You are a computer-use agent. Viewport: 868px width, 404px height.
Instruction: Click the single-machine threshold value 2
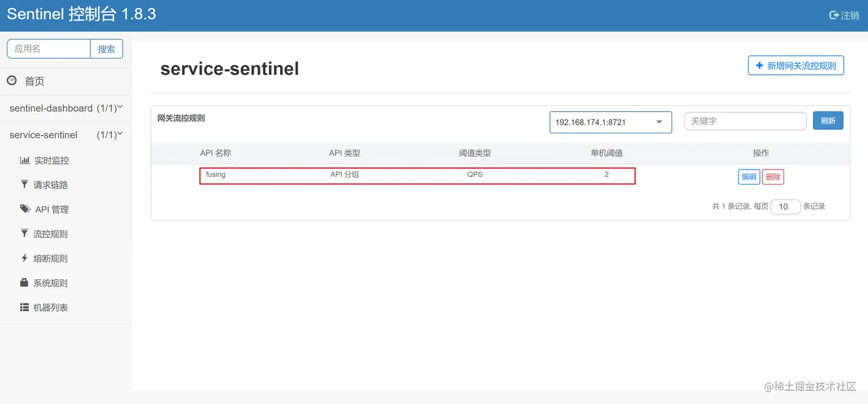[x=607, y=174]
